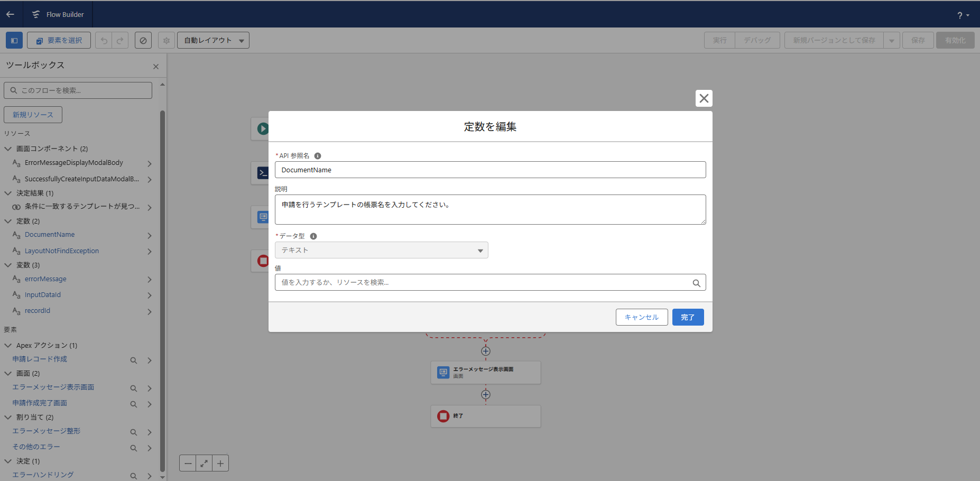Click the zoom-in plus button on the canvas
This screenshot has width=980, height=481.
coord(220,463)
